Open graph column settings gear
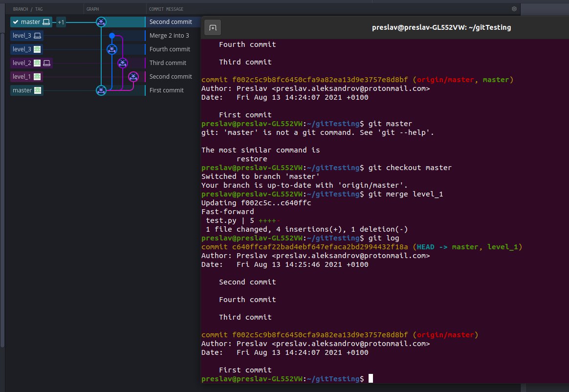This screenshot has width=569, height=392. (x=514, y=9)
